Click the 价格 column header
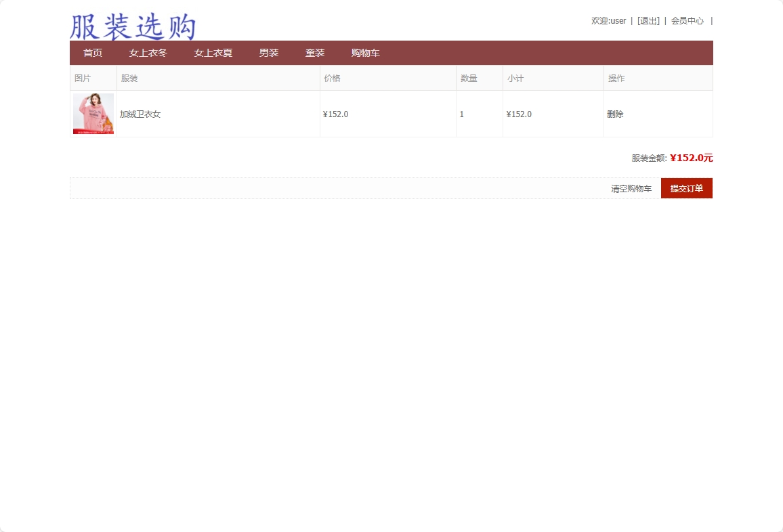This screenshot has width=783, height=532. click(x=331, y=78)
